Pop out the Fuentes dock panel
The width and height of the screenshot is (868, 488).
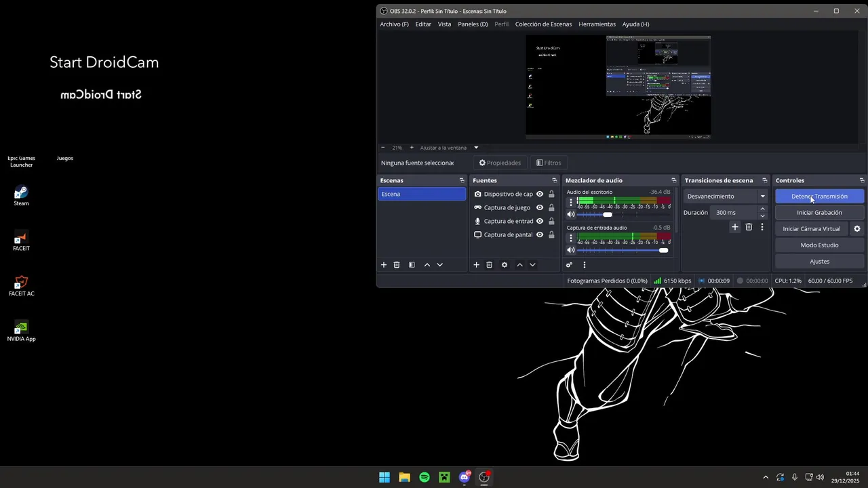[555, 180]
